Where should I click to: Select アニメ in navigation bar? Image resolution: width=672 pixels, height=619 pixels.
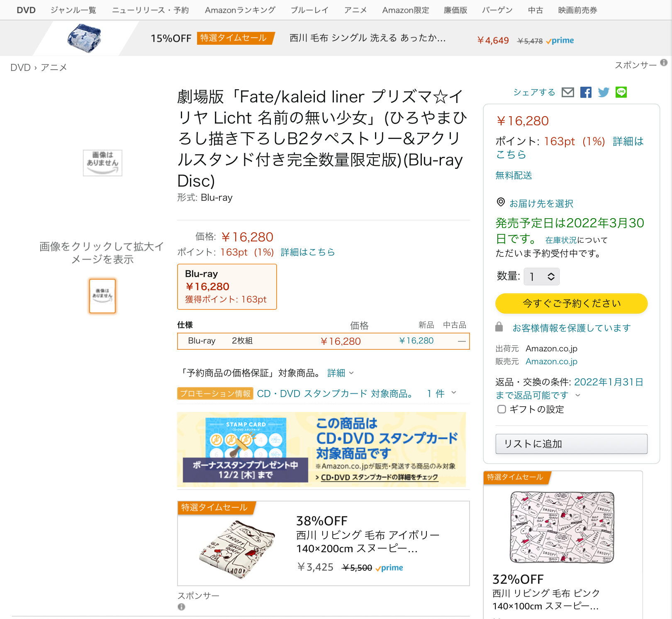pyautogui.click(x=355, y=10)
